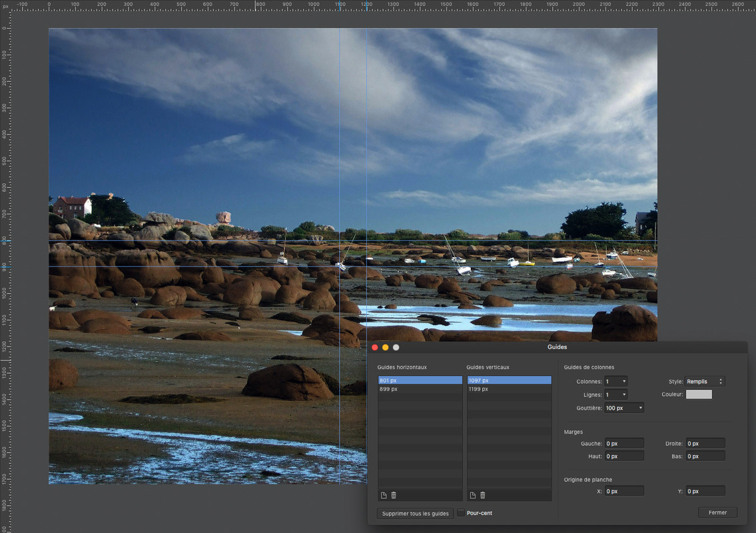This screenshot has width=756, height=533.
Task: Add a new horizontal guide
Action: tap(384, 495)
